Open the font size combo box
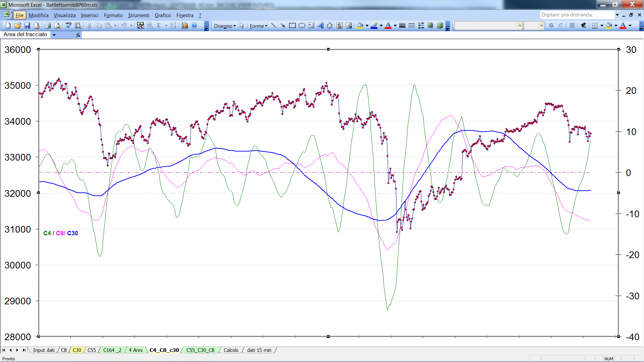This screenshot has height=362, width=644. [534, 25]
